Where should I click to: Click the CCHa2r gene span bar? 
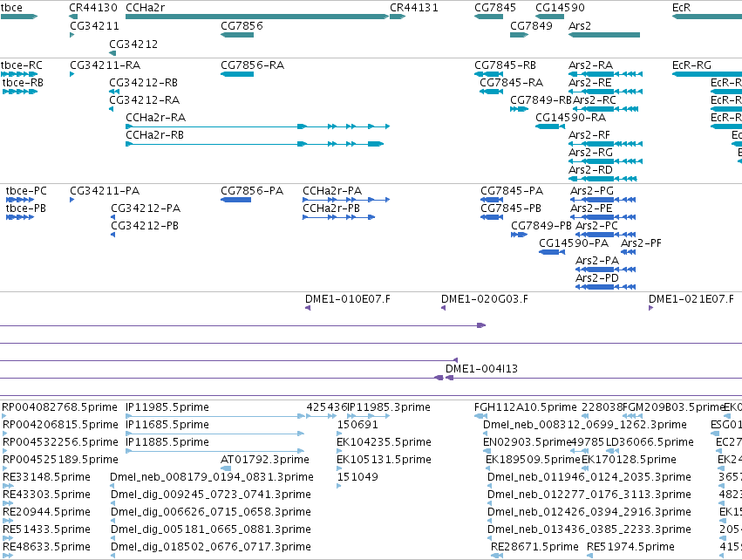click(x=257, y=17)
